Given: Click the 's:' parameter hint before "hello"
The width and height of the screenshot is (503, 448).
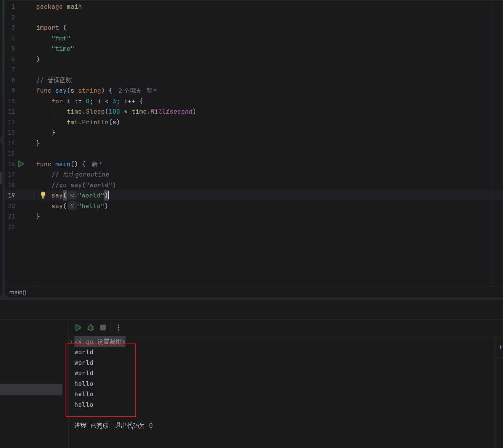Looking at the screenshot, I should pos(72,206).
